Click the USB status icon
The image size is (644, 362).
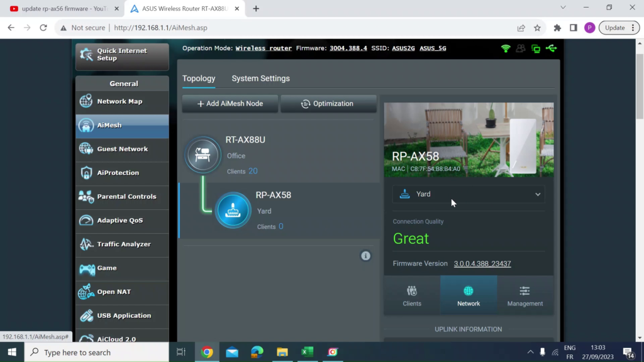pyautogui.click(x=551, y=48)
